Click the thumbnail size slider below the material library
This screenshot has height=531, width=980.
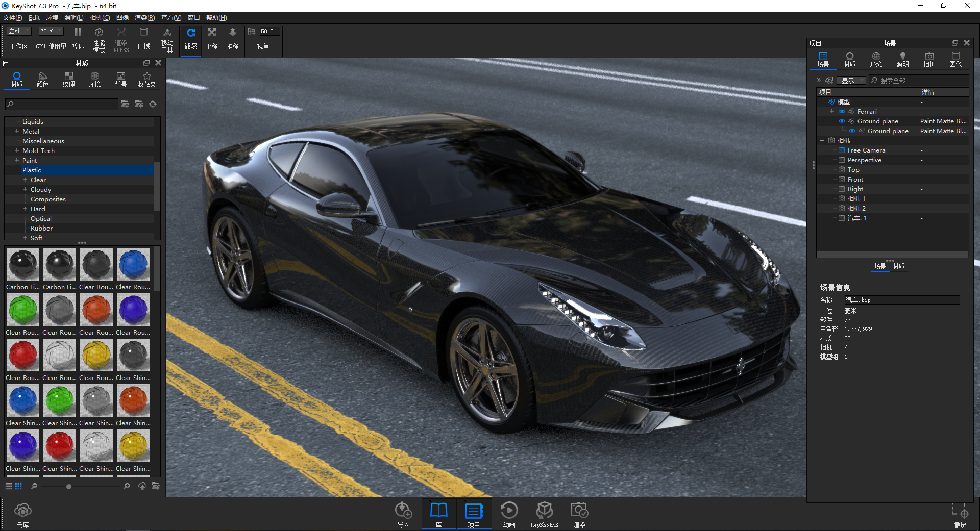68,486
